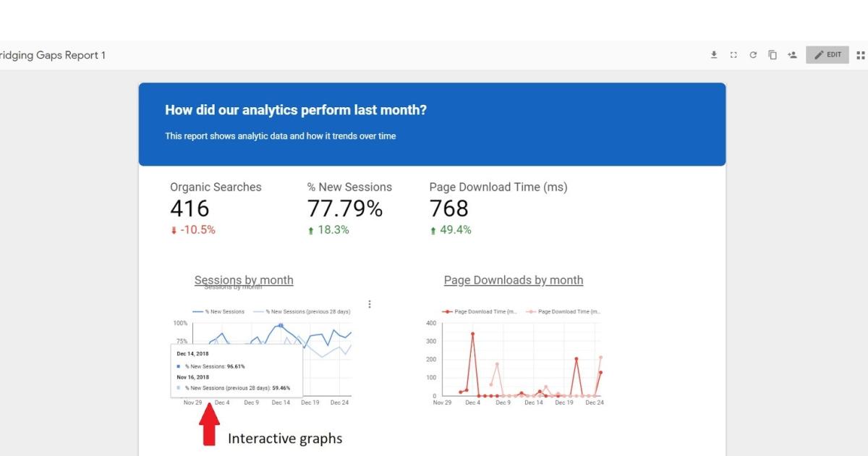This screenshot has height=456, width=868.
Task: Download the report using the download icon
Action: (x=714, y=55)
